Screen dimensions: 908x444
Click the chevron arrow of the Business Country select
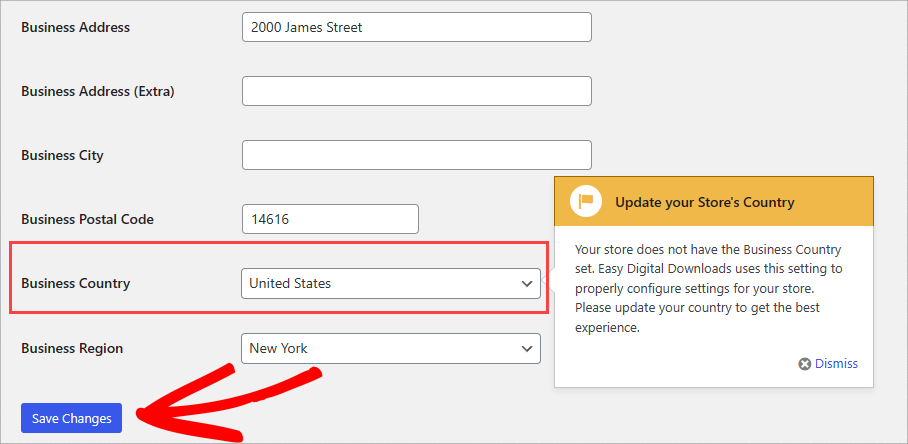pyautogui.click(x=527, y=284)
